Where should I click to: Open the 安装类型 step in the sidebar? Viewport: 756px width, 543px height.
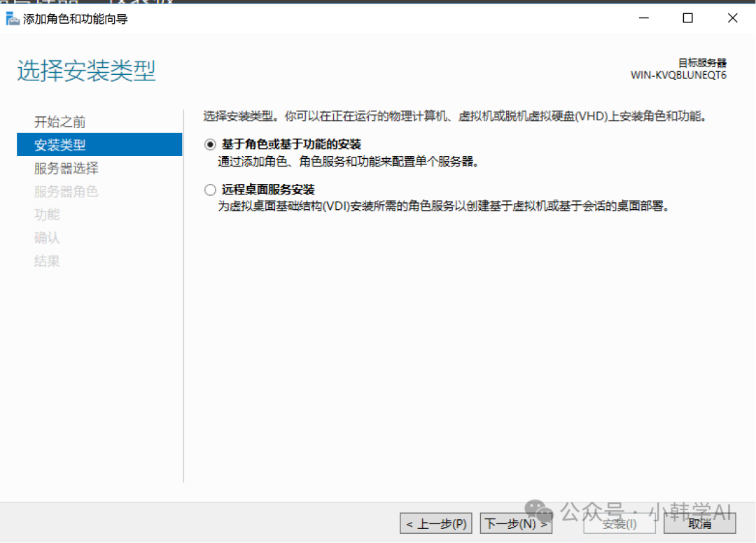click(x=60, y=145)
